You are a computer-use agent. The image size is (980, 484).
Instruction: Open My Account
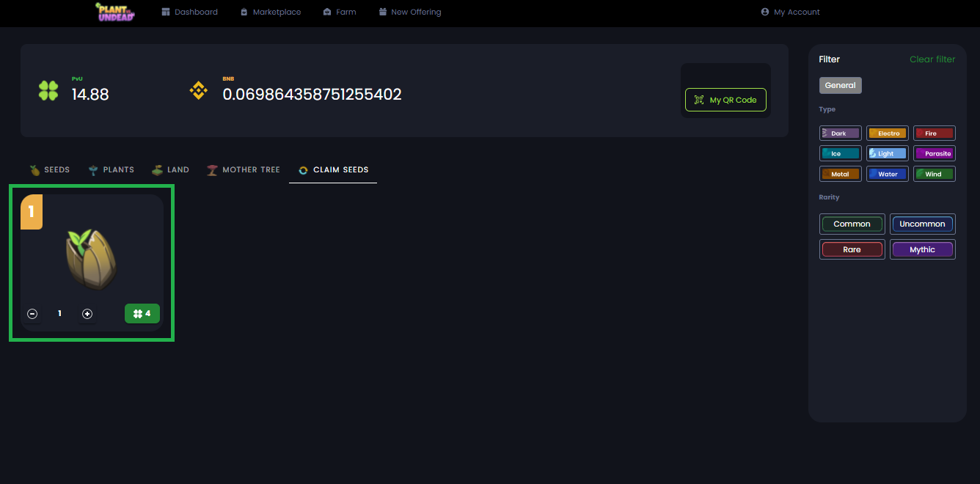790,12
